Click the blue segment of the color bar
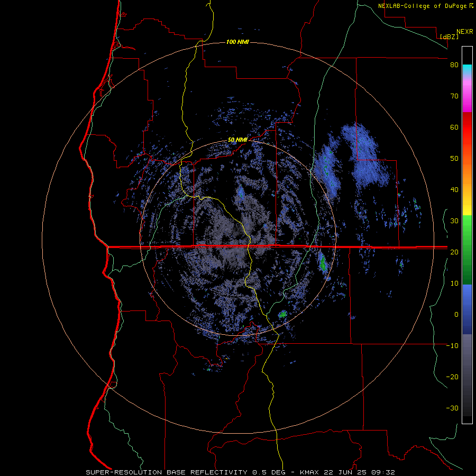The width and height of the screenshot is (476, 476). coord(467,309)
